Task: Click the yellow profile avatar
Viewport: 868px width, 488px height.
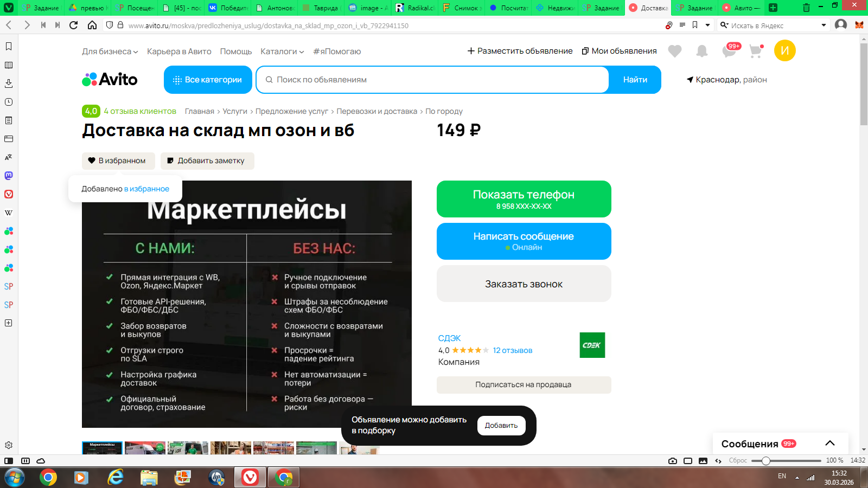Action: tap(784, 50)
